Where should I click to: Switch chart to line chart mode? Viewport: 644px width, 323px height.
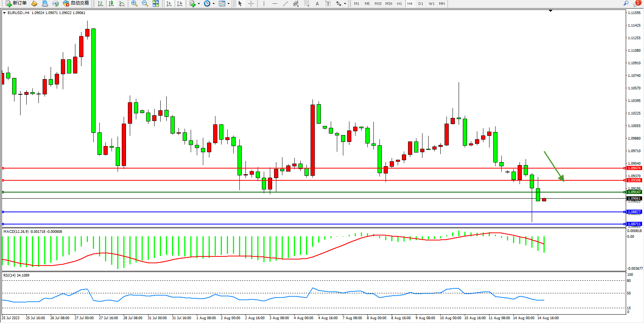pyautogui.click(x=122, y=3)
